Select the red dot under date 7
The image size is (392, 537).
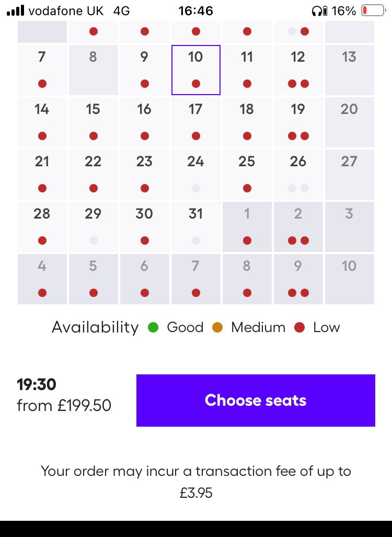tap(42, 84)
